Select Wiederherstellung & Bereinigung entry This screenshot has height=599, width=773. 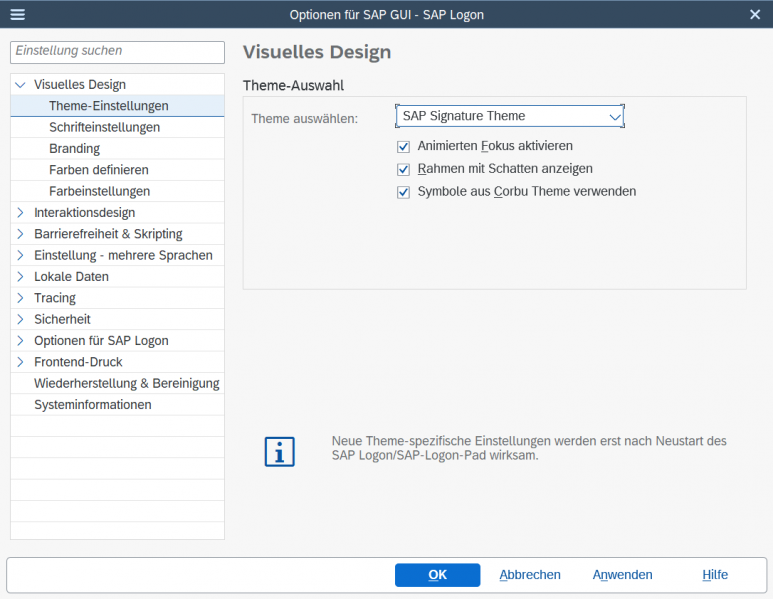(117, 383)
